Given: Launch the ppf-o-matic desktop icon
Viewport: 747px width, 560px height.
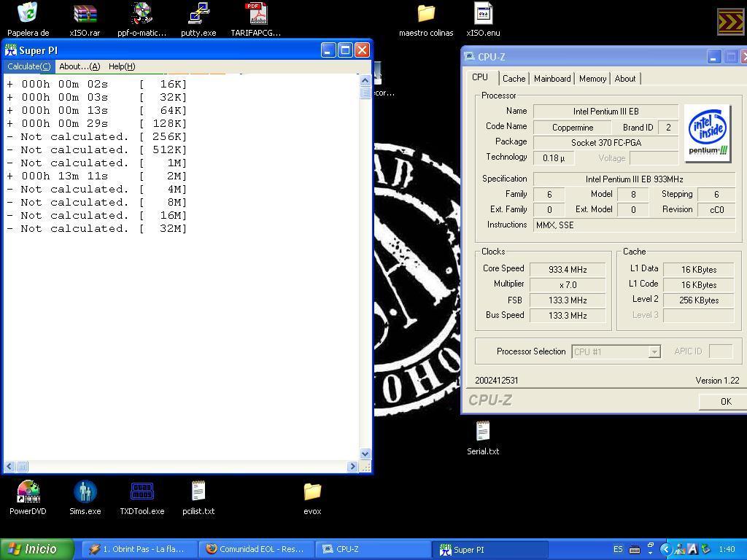Looking at the screenshot, I should pyautogui.click(x=142, y=15).
